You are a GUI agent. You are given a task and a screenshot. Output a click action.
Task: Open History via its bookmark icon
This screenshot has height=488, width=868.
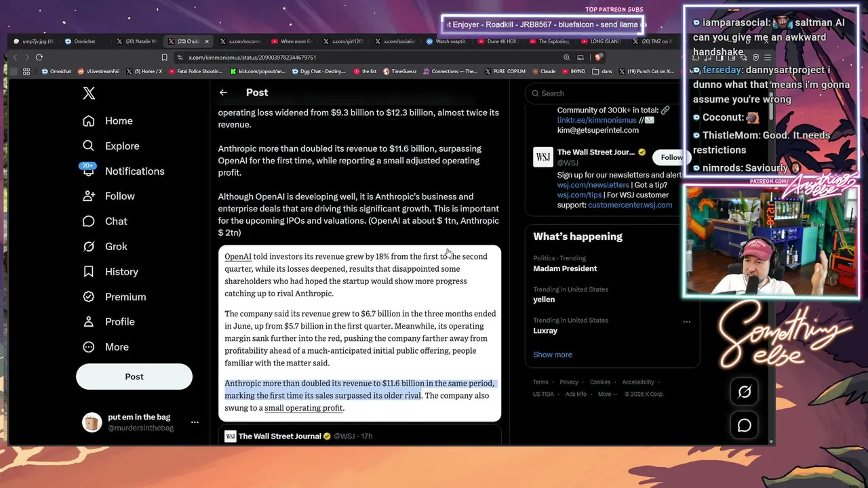(89, 272)
